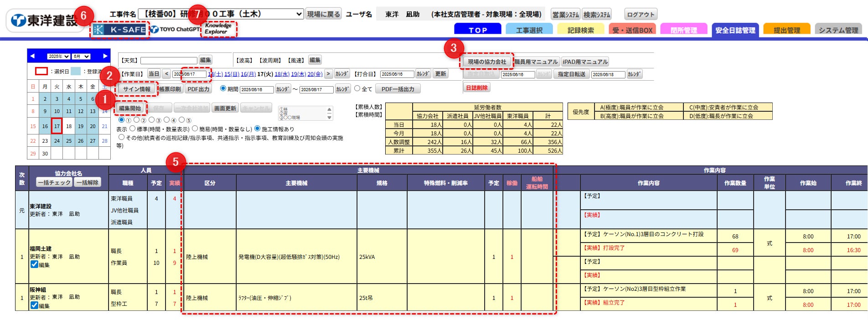This screenshot has height=320, width=868.
Task: Choose 標準(時間・数量表示) display mode
Action: [133, 129]
